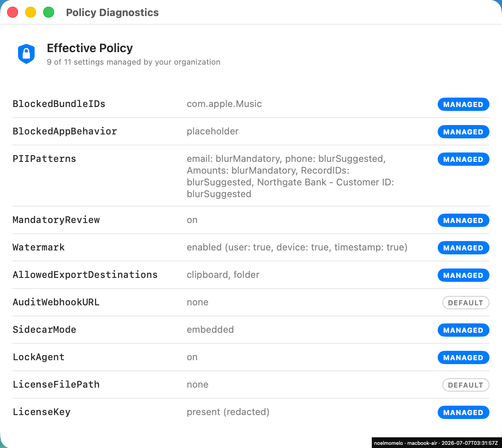Select the MandatoryReview key
This screenshot has width=502, height=448.
[x=56, y=220]
